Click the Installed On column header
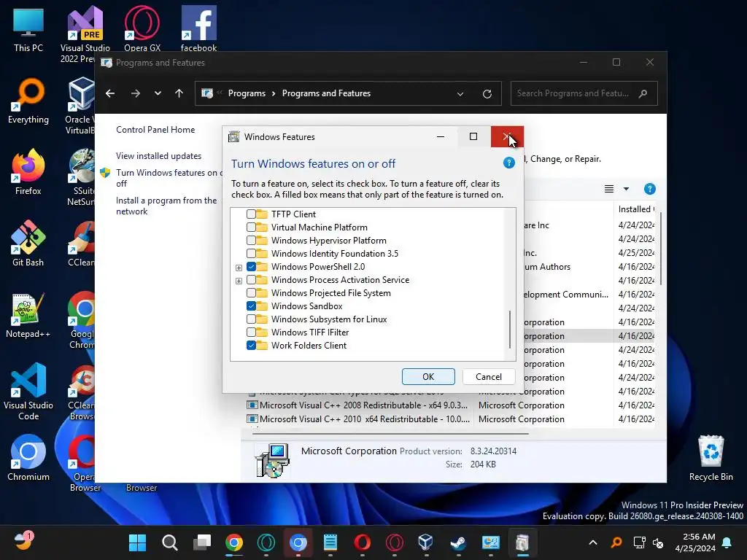This screenshot has height=560, width=747. pos(635,209)
